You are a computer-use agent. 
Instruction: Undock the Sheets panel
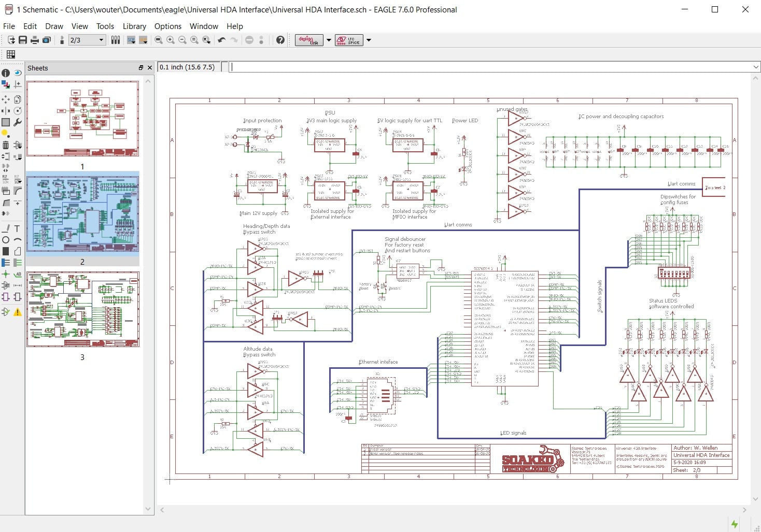pos(140,68)
